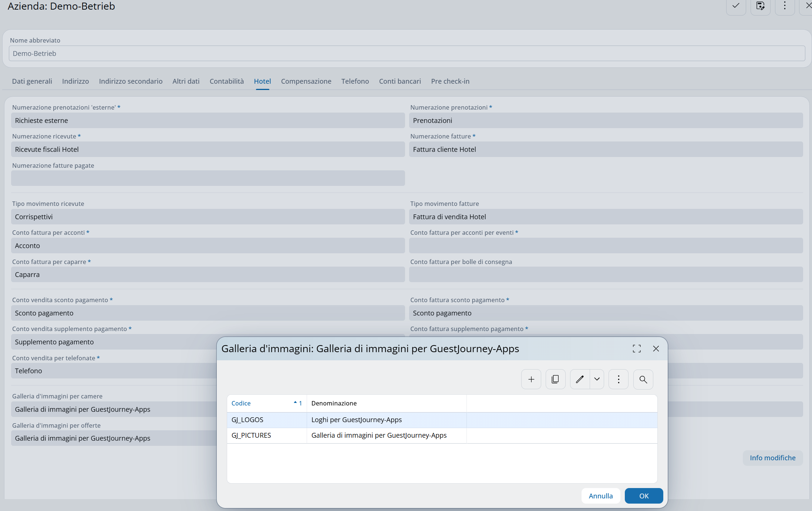Click the save-and-edit icon at top

point(760,6)
